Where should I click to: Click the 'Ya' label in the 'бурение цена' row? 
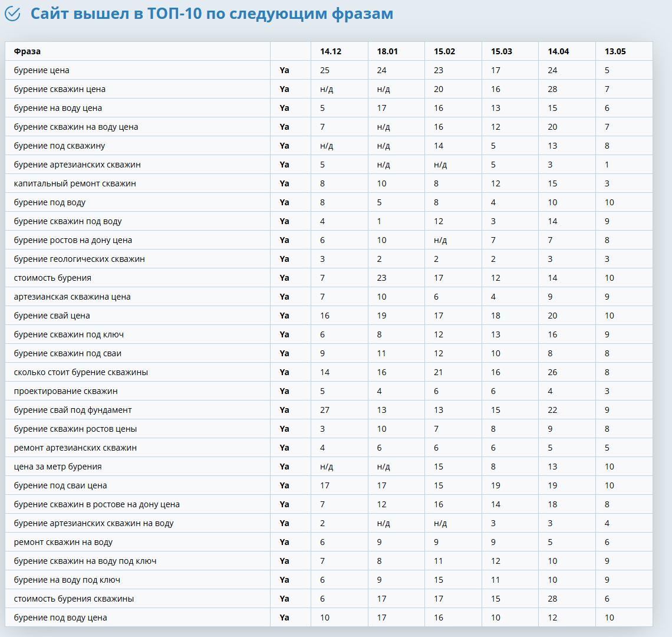(284, 70)
